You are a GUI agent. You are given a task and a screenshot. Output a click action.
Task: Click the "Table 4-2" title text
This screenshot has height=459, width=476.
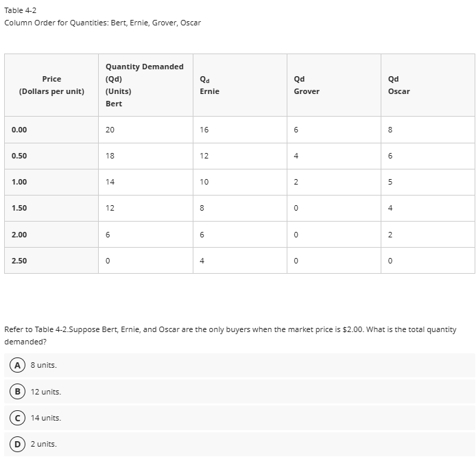pos(20,10)
